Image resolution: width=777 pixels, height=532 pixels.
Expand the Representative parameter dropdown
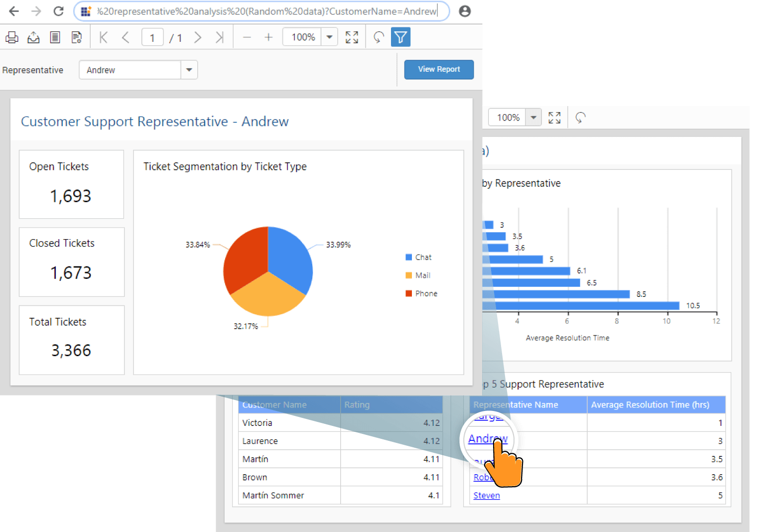189,70
